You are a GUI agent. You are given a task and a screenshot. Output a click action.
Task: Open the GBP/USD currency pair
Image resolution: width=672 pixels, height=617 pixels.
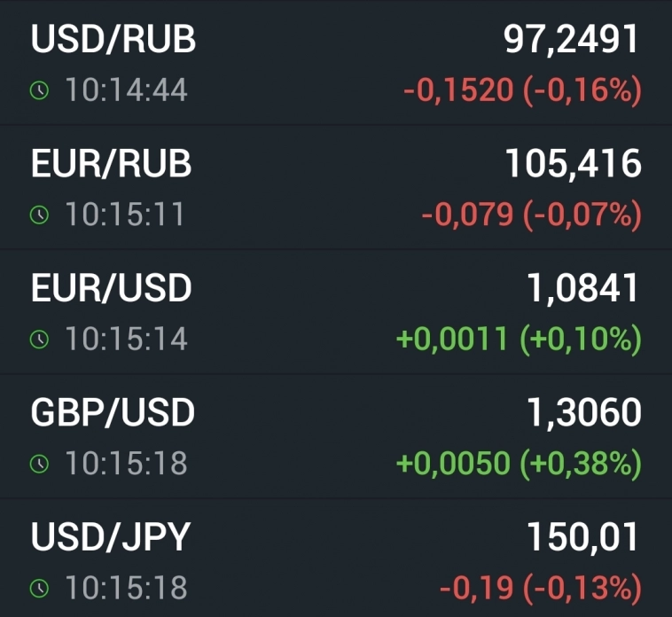[113, 412]
